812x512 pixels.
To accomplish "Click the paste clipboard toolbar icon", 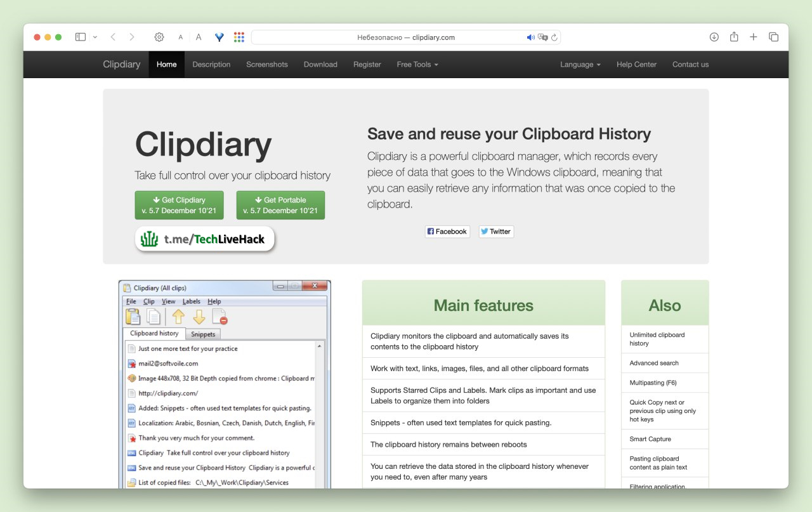I will click(133, 317).
